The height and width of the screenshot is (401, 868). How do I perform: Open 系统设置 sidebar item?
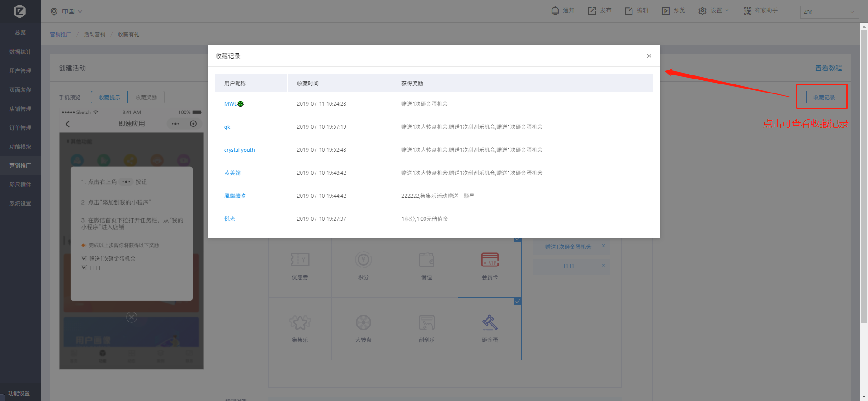[20, 204]
